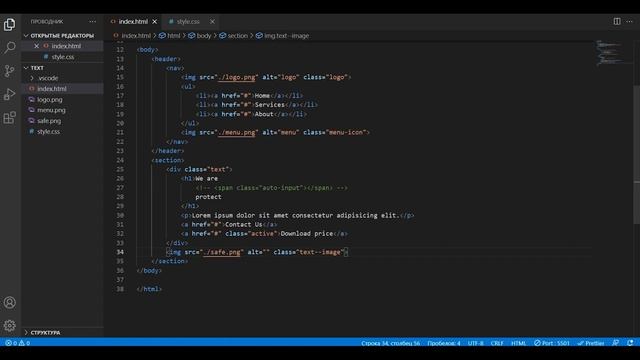Open the Extensions view
The height and width of the screenshot is (360, 640).
[9, 118]
